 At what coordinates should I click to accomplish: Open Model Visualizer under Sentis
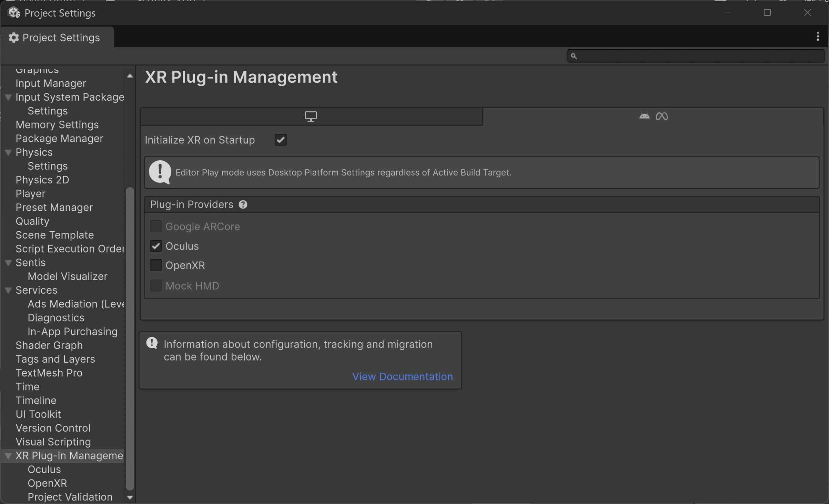click(68, 276)
